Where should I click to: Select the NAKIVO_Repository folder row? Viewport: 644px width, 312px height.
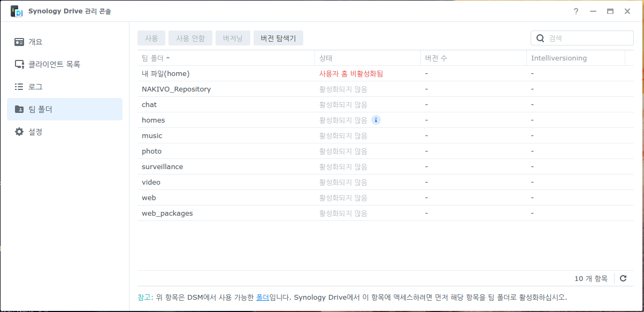(385, 89)
